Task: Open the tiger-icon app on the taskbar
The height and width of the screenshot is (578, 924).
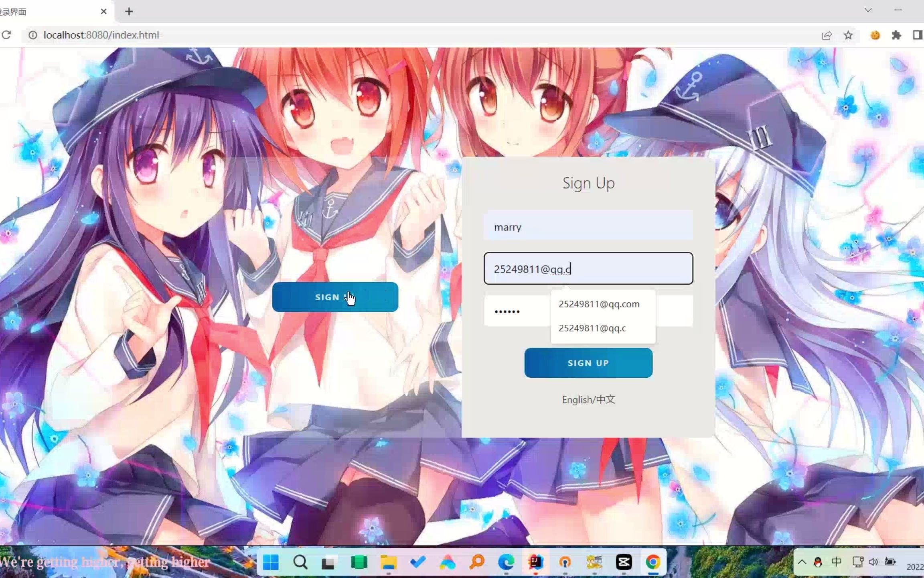Action: (x=594, y=562)
